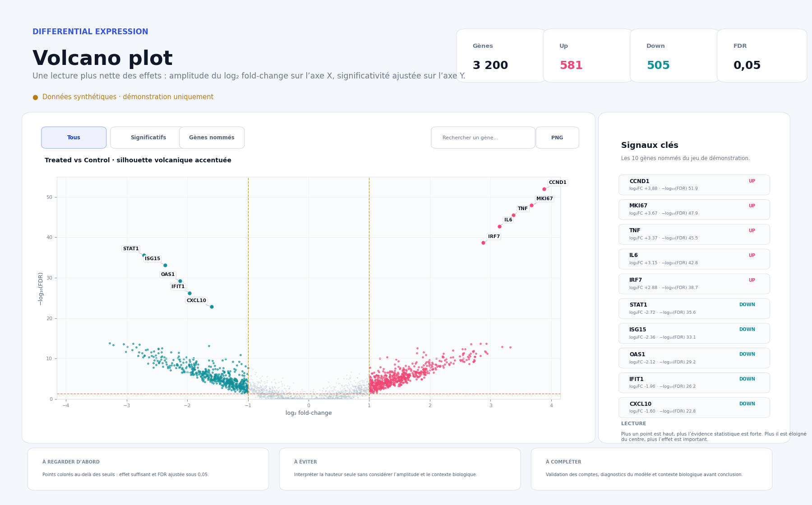The image size is (812, 505).
Task: Click the À REGARDER D'ABORD card
Action: pyautogui.click(x=148, y=469)
